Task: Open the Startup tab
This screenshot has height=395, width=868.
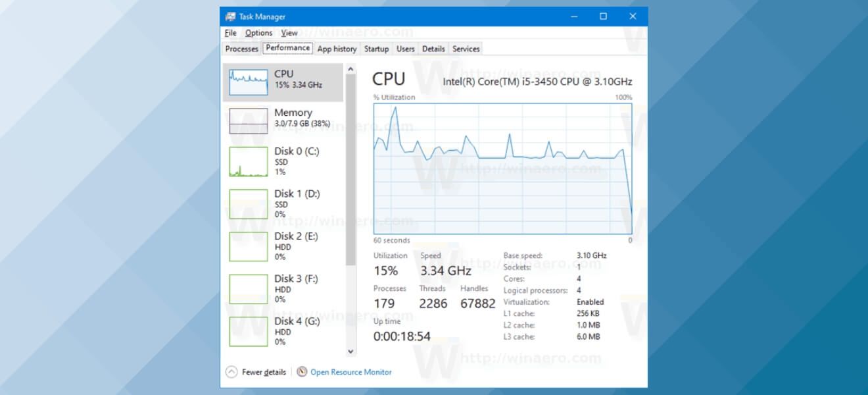Action: pyautogui.click(x=376, y=48)
